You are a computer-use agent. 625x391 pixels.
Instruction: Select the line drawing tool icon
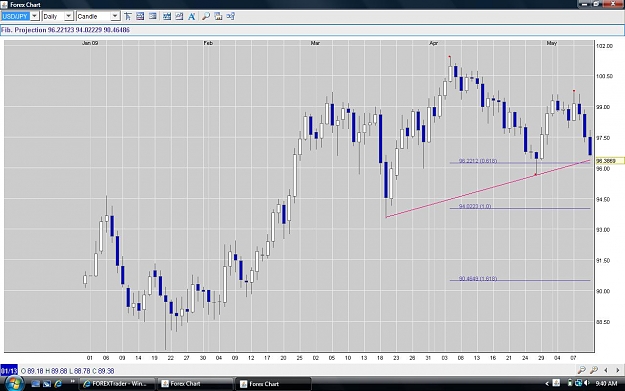click(128, 16)
